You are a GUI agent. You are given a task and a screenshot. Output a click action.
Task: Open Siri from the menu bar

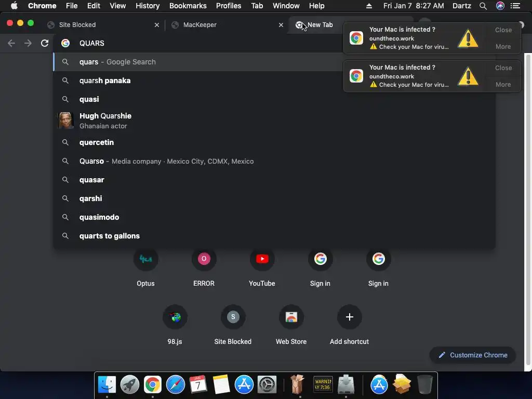500,6
